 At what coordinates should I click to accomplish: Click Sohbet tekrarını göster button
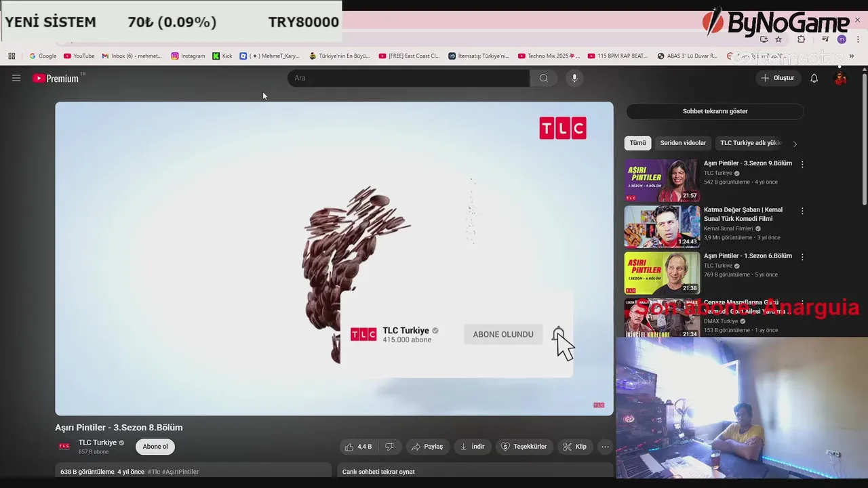(x=715, y=111)
